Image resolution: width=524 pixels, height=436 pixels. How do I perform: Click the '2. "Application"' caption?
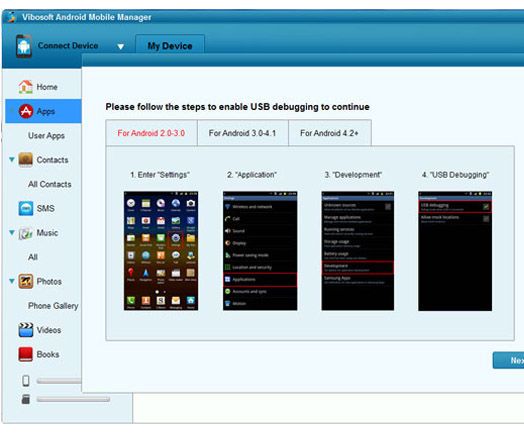[x=252, y=175]
